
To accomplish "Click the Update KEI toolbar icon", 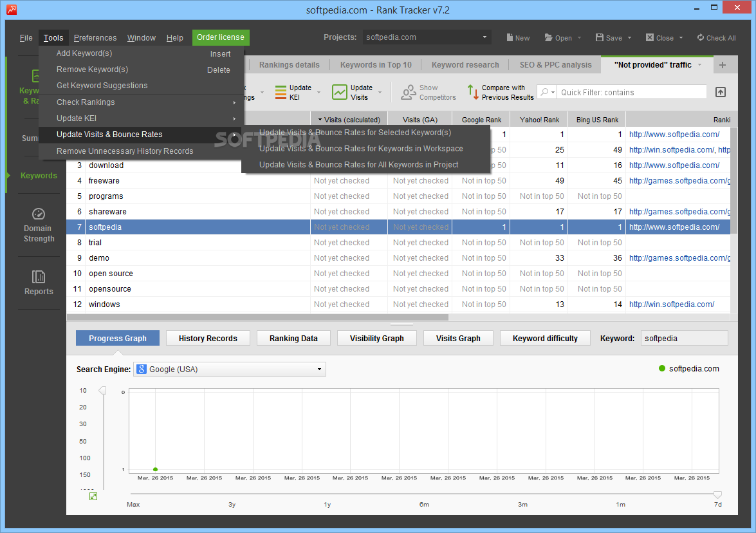I will (281, 92).
